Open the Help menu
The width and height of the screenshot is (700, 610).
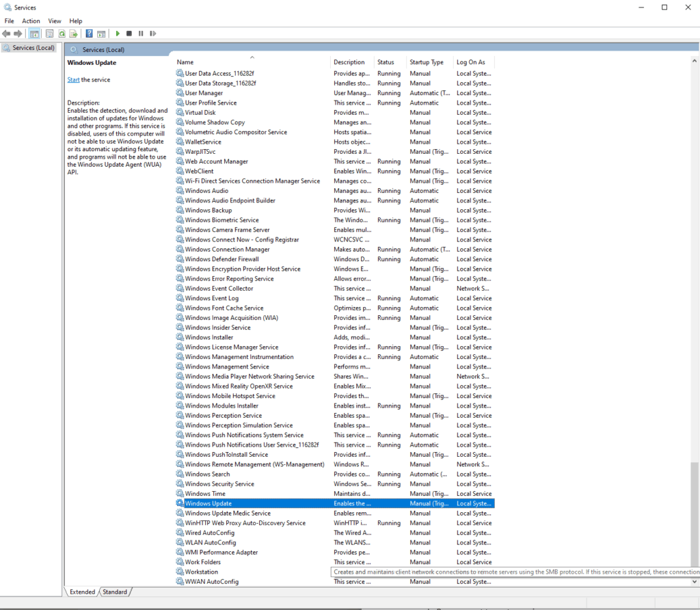[76, 21]
